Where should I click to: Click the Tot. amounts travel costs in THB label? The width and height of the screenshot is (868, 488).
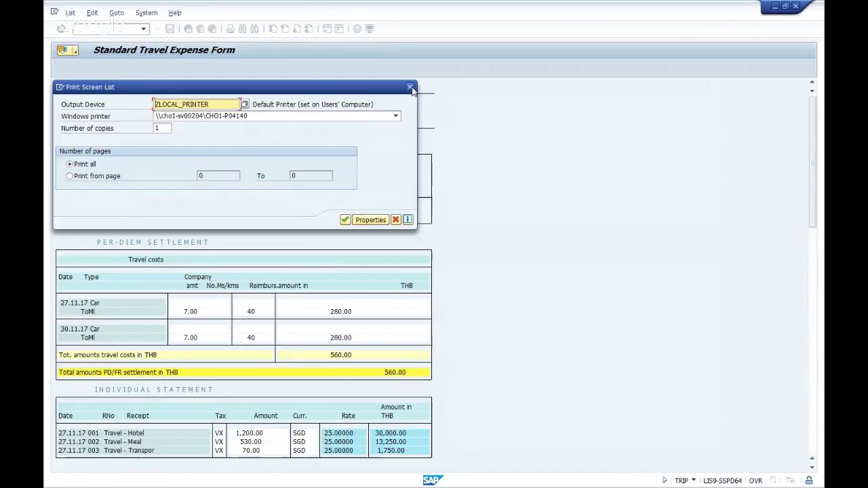108,354
